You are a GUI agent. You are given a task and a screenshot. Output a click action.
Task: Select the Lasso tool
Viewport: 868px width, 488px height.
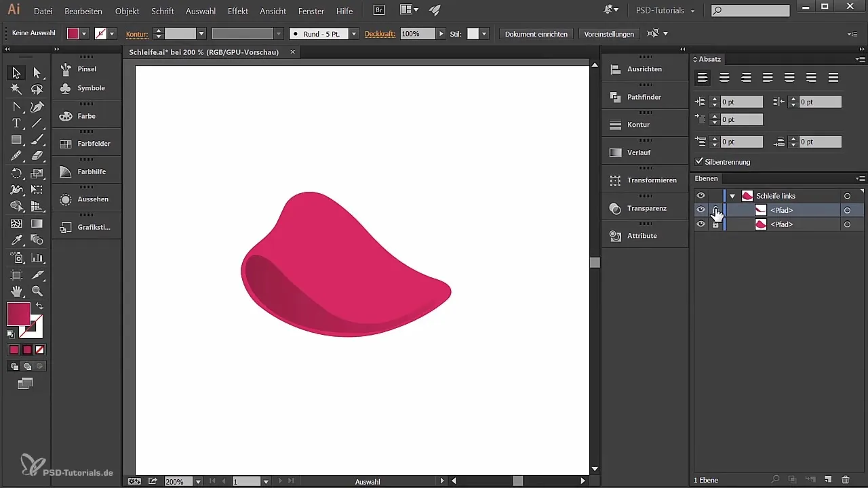tap(37, 89)
